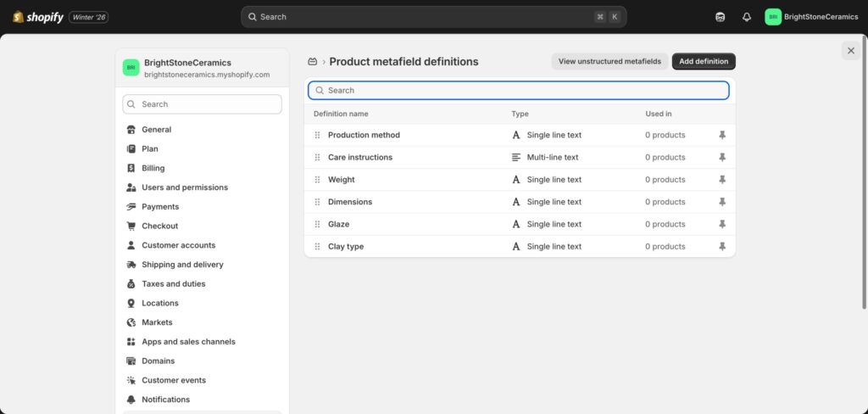
Task: Click the Users and permissions icon
Action: 131,187
